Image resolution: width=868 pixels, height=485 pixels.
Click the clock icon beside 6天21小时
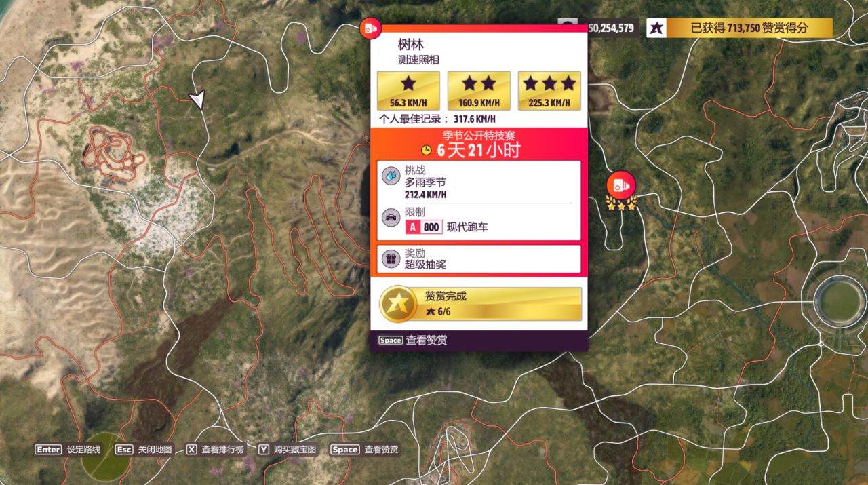427,150
